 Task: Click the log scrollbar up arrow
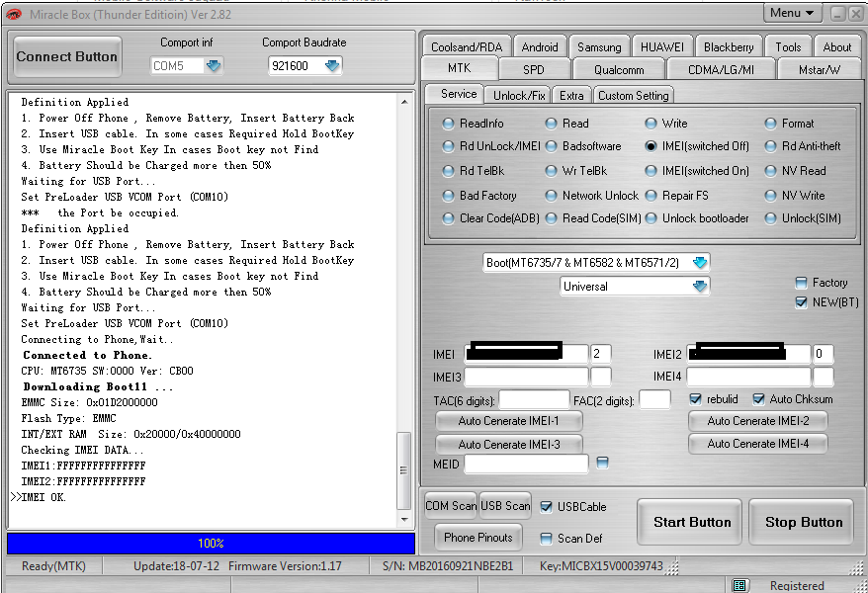(404, 102)
